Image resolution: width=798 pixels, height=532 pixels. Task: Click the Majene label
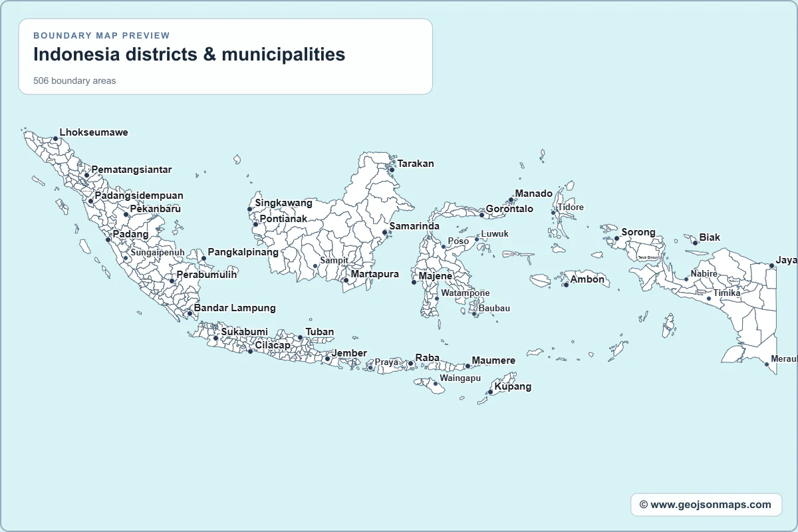coord(436,276)
